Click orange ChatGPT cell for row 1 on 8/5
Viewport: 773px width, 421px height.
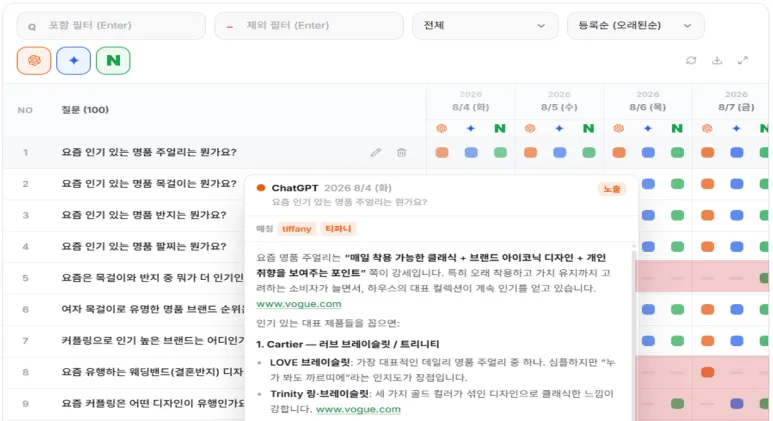[530, 152]
